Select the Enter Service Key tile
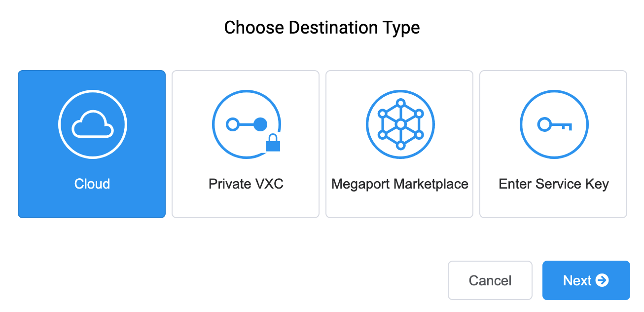The image size is (644, 312). [553, 144]
